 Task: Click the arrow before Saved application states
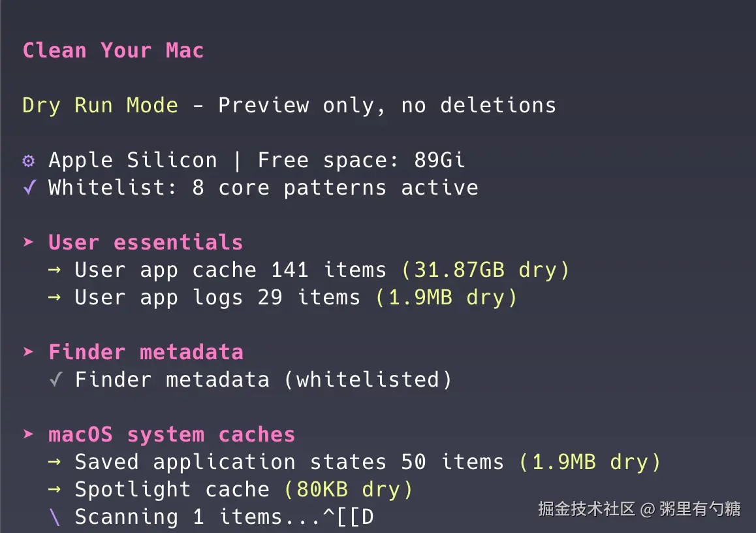pos(55,462)
